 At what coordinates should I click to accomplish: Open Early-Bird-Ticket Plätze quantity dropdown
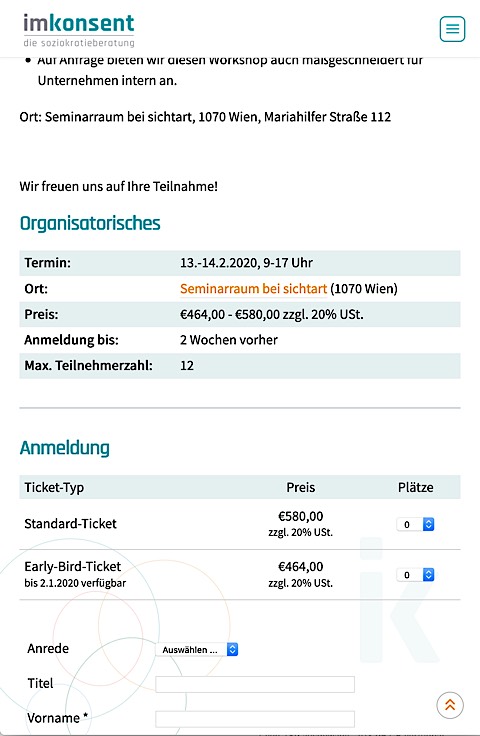pyautogui.click(x=416, y=575)
